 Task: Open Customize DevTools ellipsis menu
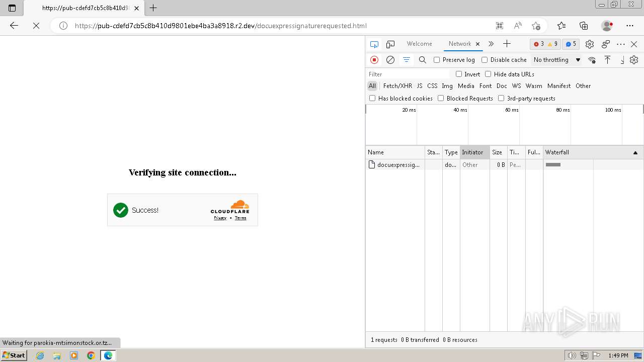click(621, 44)
